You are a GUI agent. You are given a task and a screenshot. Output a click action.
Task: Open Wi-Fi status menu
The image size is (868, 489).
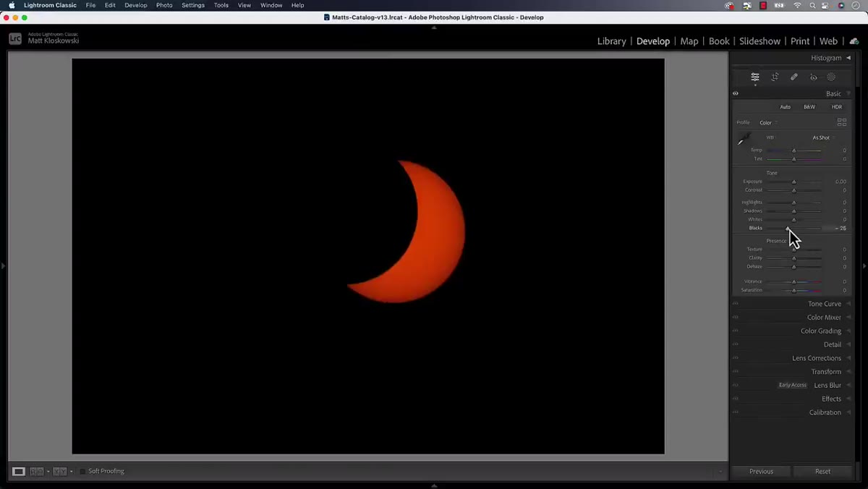pyautogui.click(x=797, y=5)
